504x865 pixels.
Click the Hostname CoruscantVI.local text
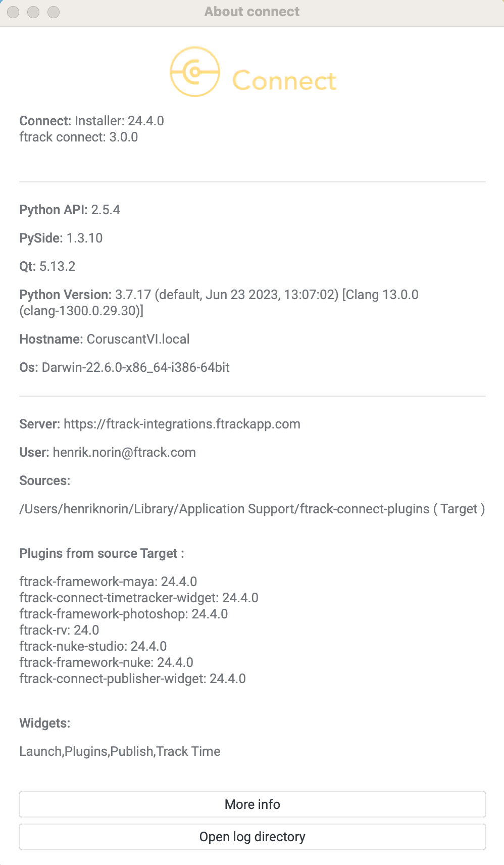pyautogui.click(x=105, y=339)
